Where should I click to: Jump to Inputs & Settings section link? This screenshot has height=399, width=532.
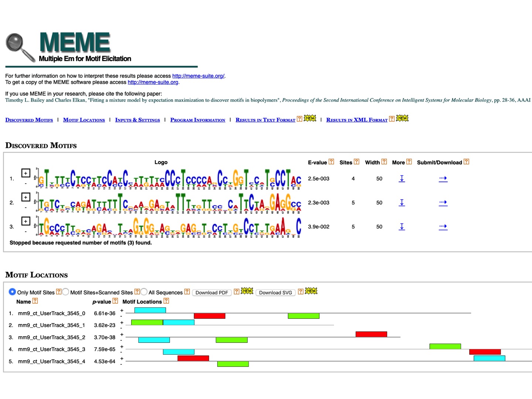click(x=137, y=120)
